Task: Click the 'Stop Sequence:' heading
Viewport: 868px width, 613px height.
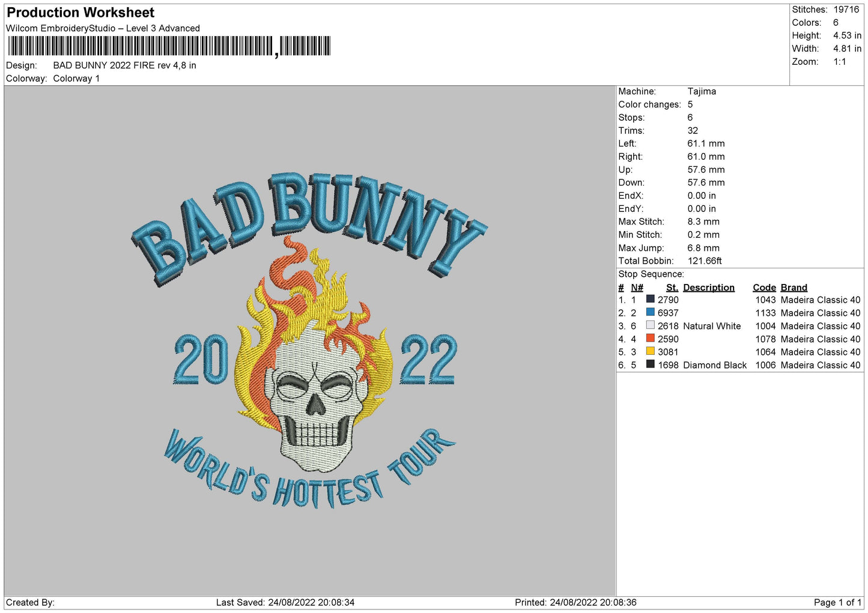Action: pos(651,274)
